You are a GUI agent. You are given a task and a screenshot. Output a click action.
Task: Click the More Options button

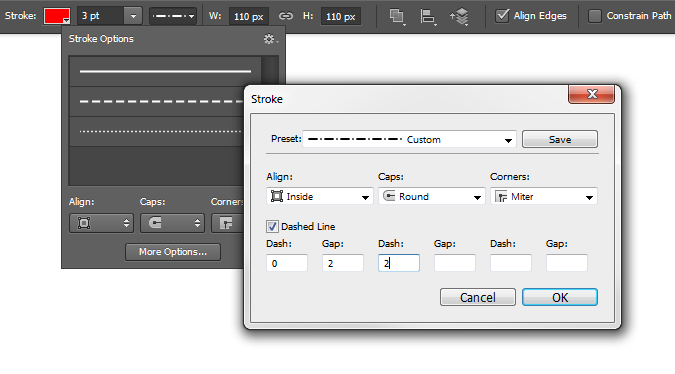173,252
